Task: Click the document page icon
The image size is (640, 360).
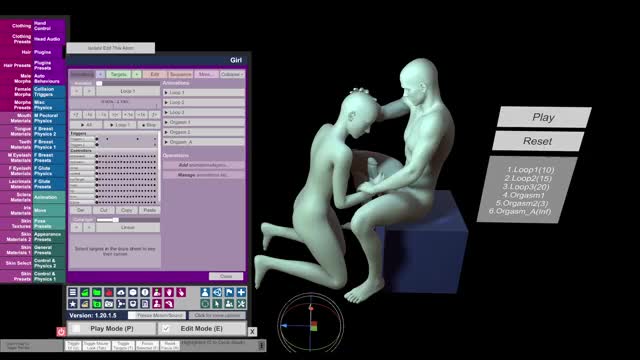Action: pos(145,304)
